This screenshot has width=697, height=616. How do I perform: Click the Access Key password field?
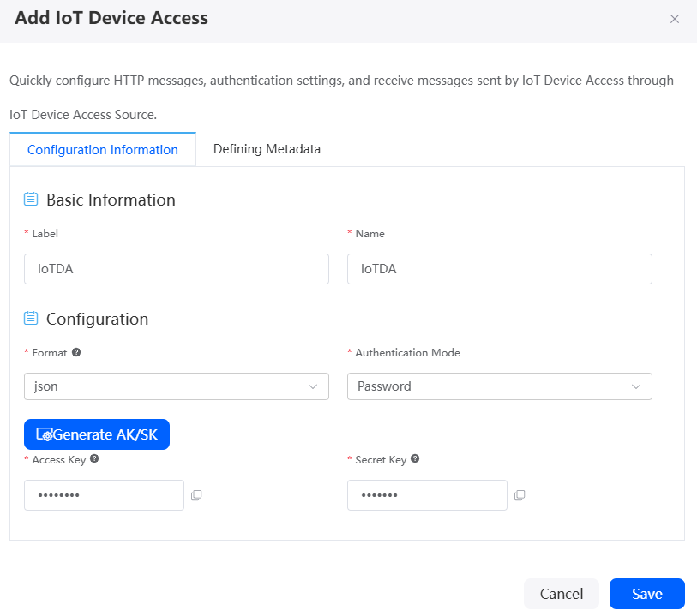coord(104,494)
